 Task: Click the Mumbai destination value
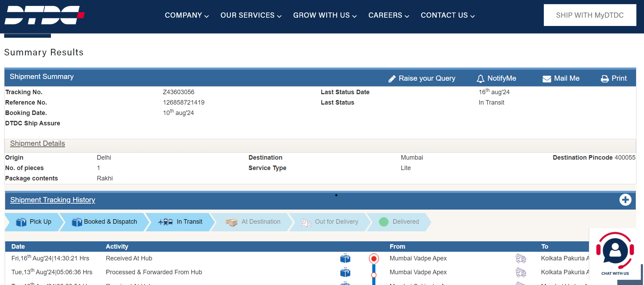(412, 158)
